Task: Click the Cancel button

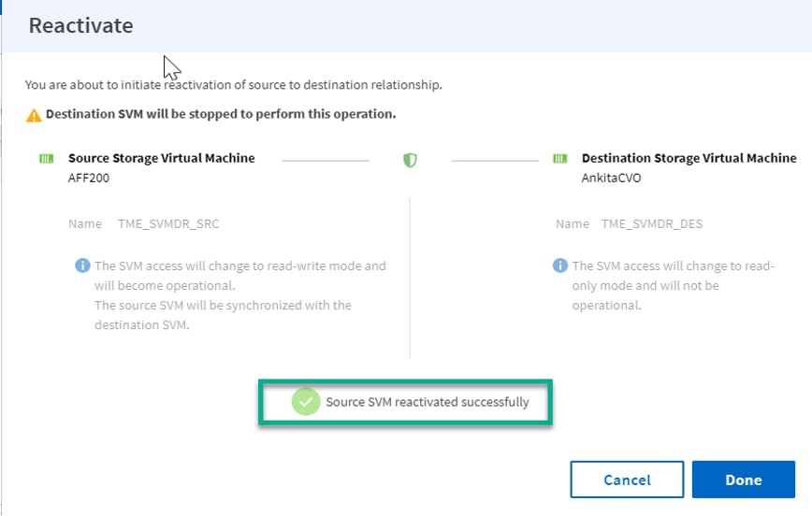Action: tap(627, 480)
